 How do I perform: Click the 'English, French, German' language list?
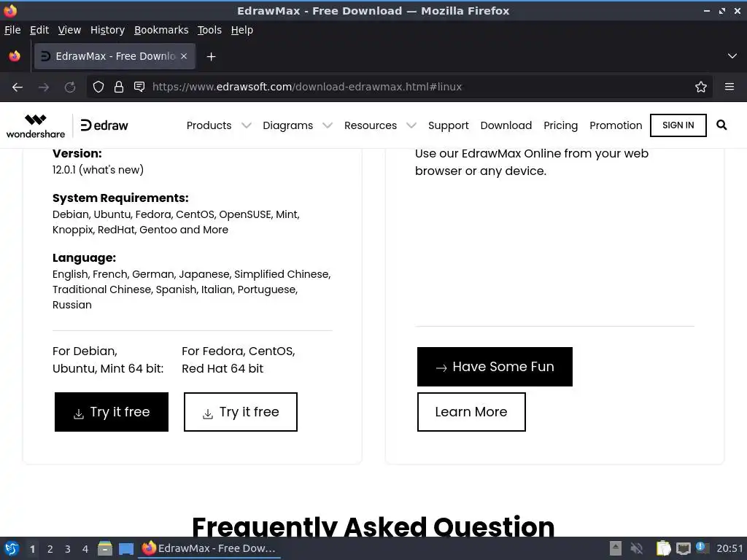point(192,289)
